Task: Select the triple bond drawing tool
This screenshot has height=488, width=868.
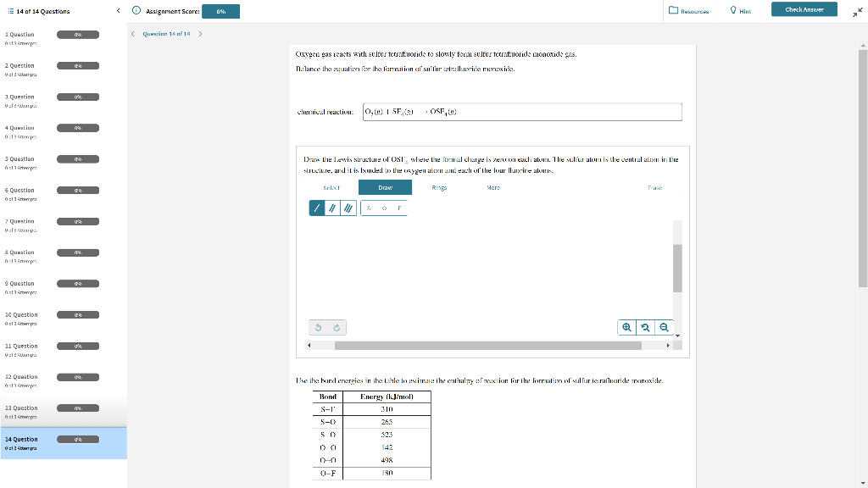Action: click(348, 208)
